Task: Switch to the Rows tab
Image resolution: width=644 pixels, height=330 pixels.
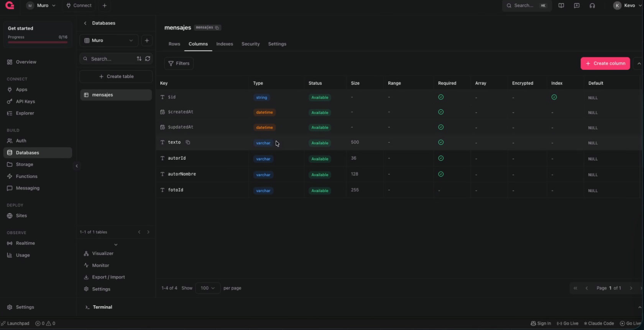Action: [x=174, y=44]
